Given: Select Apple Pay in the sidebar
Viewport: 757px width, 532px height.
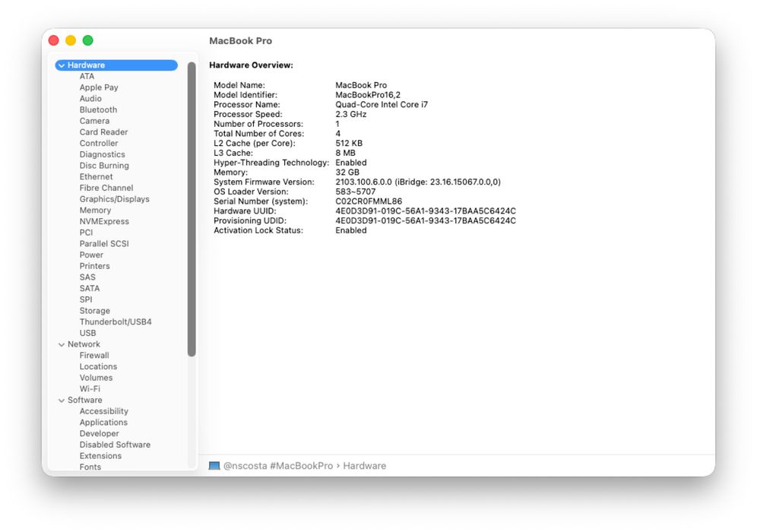Looking at the screenshot, I should [x=99, y=87].
